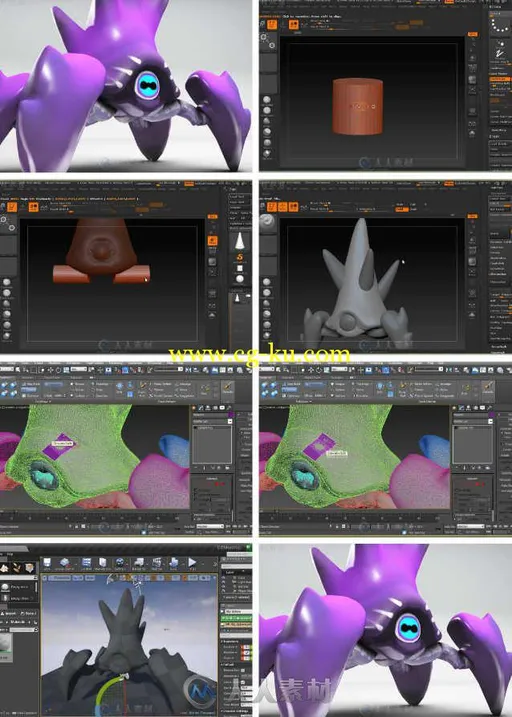Select Rotate tool in left 3ds Max toolbar
This screenshot has height=717, width=512.
tap(58, 369)
